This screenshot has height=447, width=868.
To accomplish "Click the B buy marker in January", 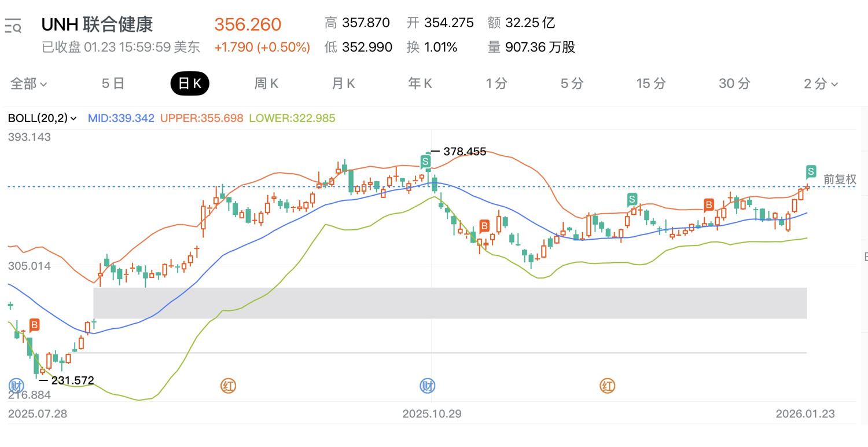I will (x=708, y=204).
